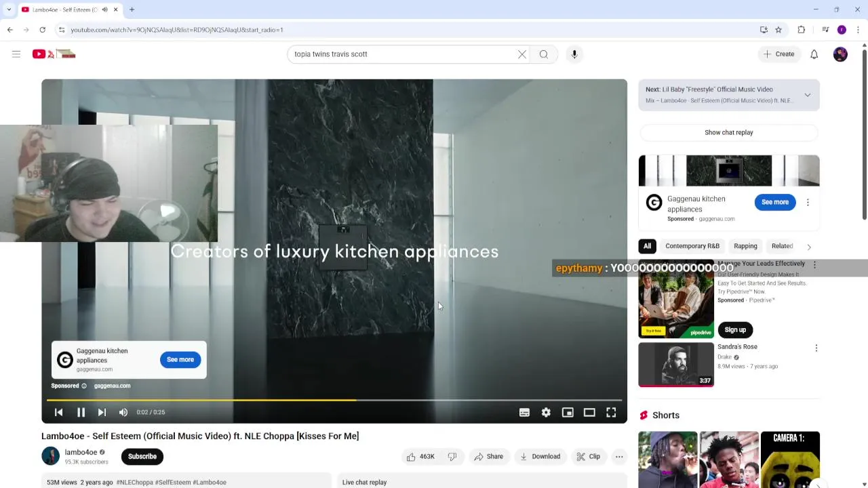This screenshot has height=488, width=868.
Task: Enable miniplayer mode
Action: (x=568, y=412)
